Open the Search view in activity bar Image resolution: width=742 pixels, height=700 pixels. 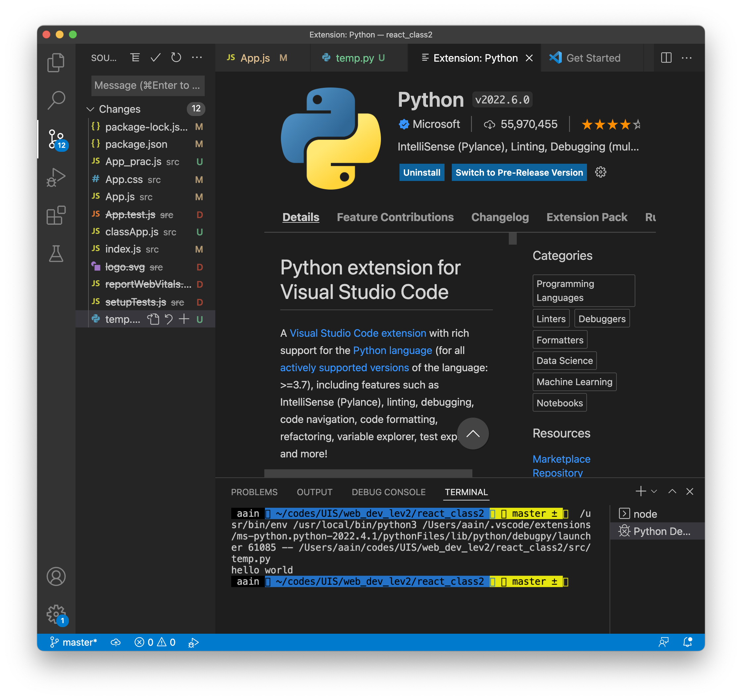click(56, 100)
